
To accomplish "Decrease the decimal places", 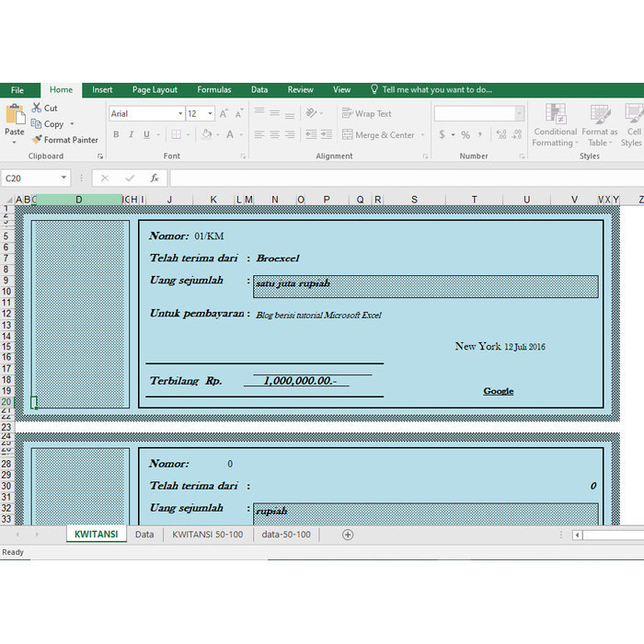I will coord(517,134).
